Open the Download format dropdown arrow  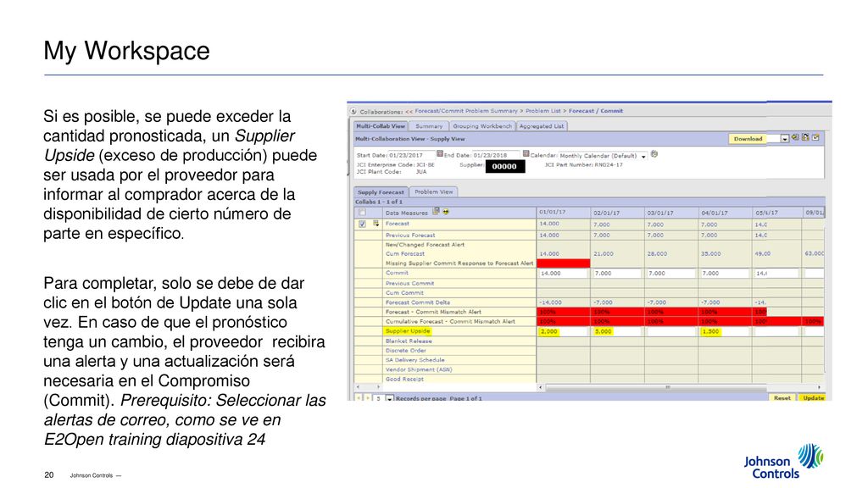pos(784,139)
